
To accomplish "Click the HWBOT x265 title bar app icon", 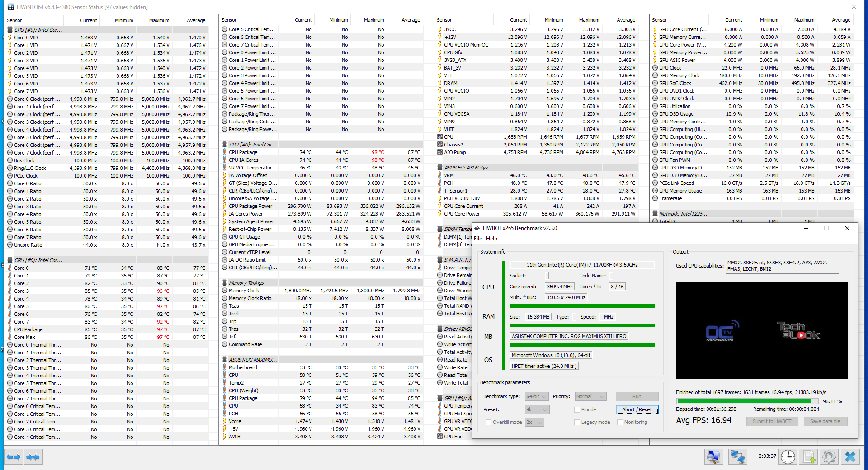I will 476,228.
